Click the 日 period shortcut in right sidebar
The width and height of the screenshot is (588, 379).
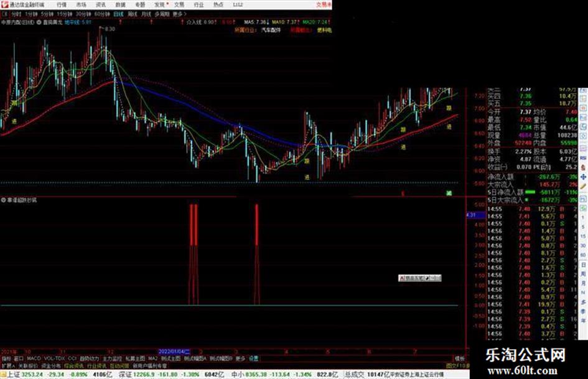(x=583, y=265)
